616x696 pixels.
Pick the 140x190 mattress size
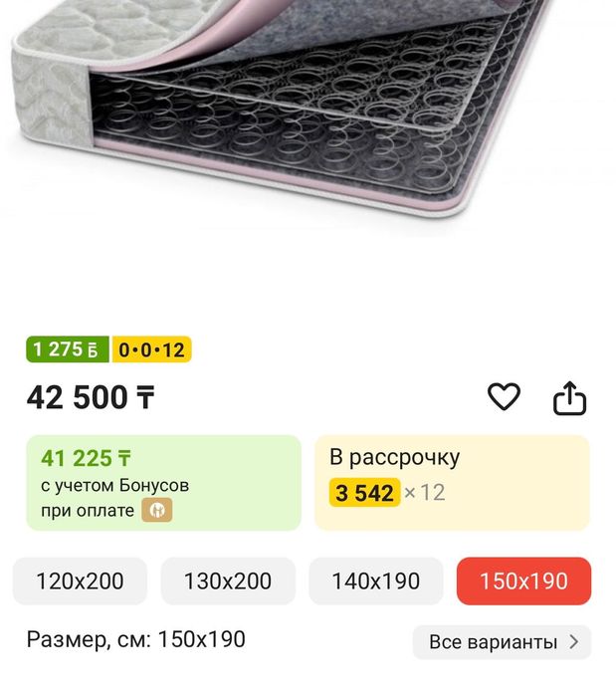tap(376, 581)
